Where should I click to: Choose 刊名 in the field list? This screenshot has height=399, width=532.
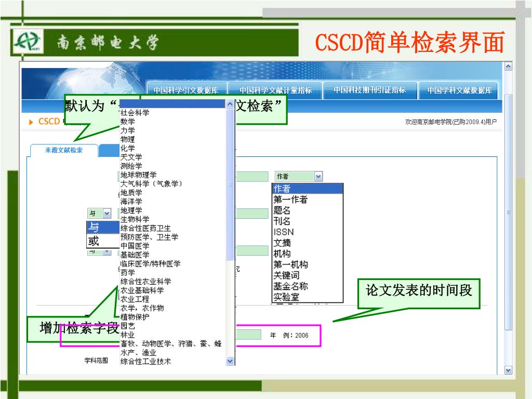tap(308, 221)
